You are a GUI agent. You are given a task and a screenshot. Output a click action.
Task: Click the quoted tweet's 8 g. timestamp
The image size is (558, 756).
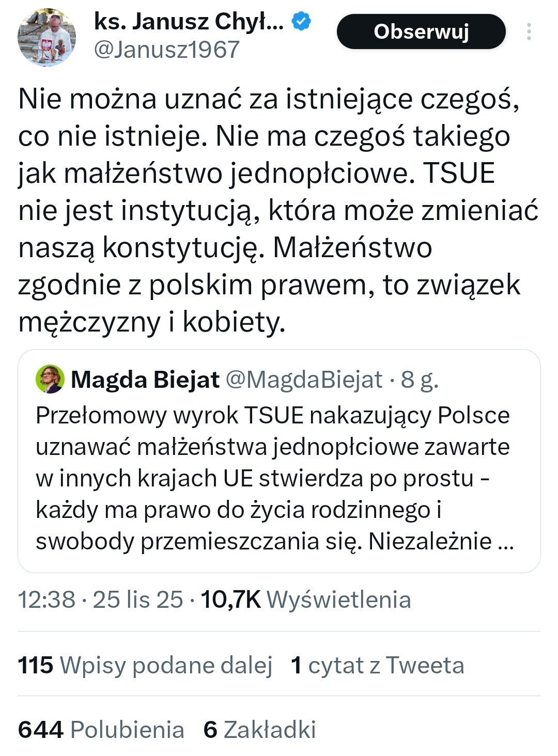[420, 380]
